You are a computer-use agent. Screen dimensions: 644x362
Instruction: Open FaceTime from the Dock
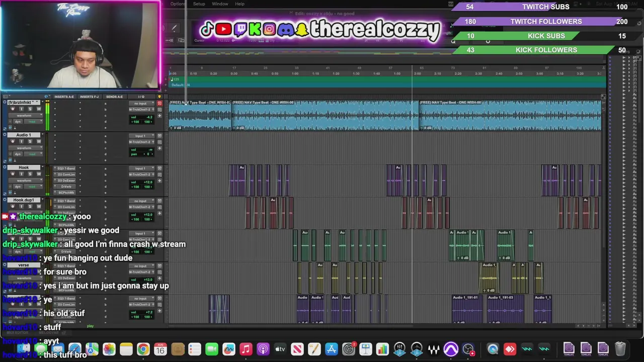(211, 349)
